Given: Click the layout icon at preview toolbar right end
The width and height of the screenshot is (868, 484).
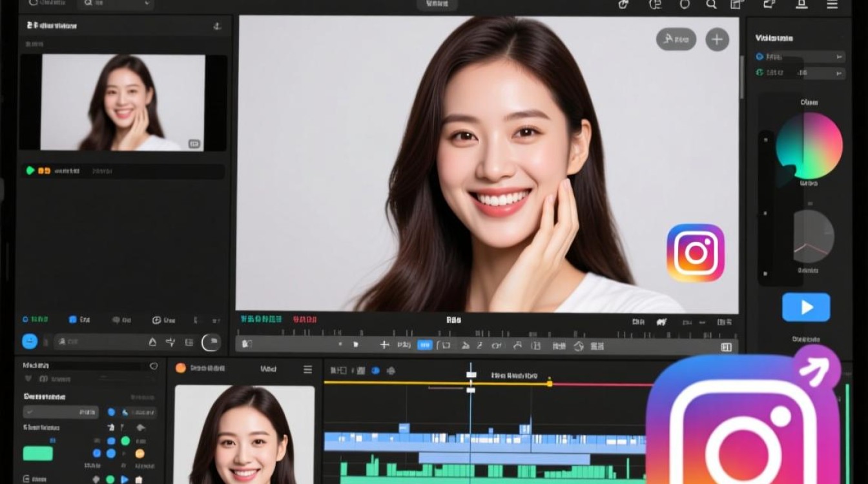Looking at the screenshot, I should tap(726, 347).
